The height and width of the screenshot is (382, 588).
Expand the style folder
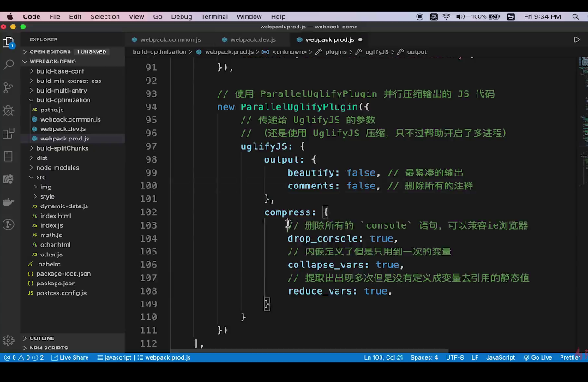(x=73, y=196)
